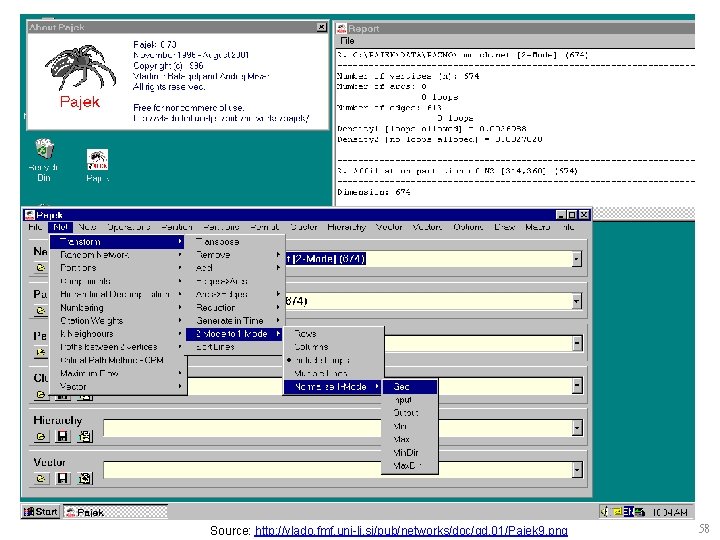This screenshot has width=720, height=540.
Task: Open the Vector combo box dropdown arrow
Action: pyautogui.click(x=577, y=470)
